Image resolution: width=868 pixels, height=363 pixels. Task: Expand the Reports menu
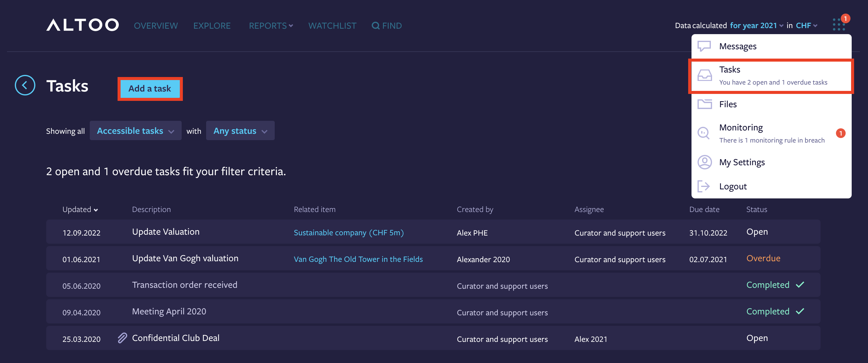tap(270, 26)
